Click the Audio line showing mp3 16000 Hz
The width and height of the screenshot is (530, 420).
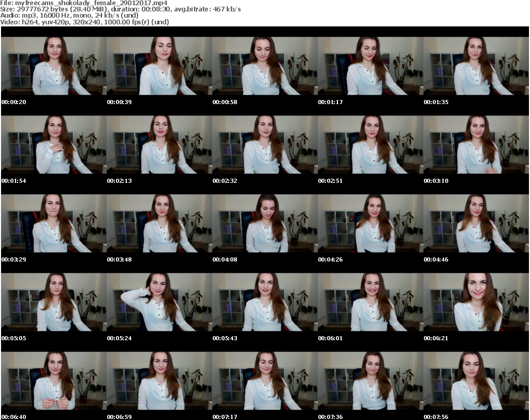69,16
